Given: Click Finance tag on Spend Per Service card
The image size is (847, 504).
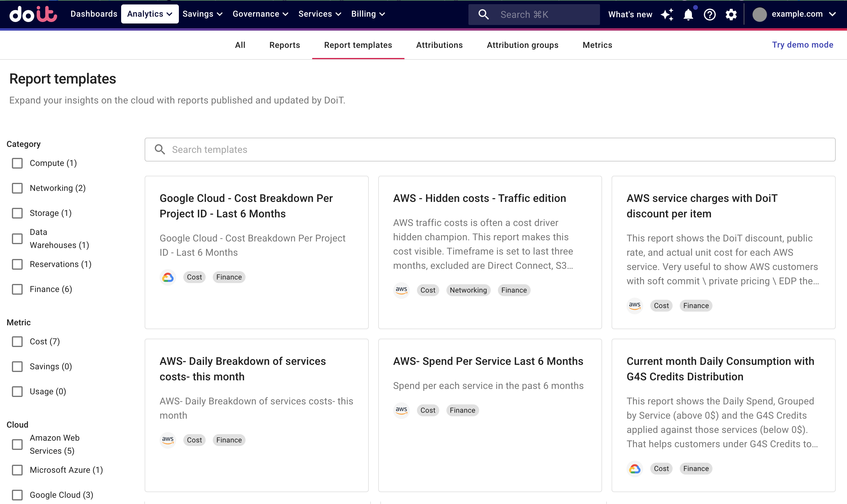Looking at the screenshot, I should pyautogui.click(x=462, y=410).
